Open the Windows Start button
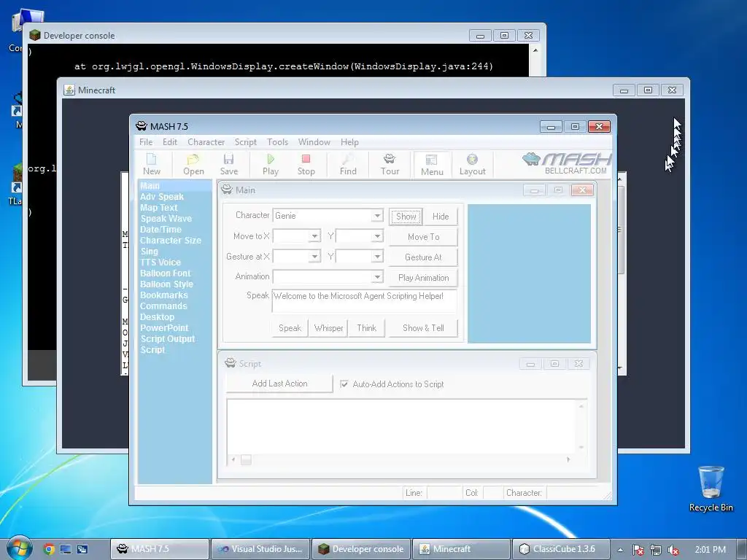 19,548
